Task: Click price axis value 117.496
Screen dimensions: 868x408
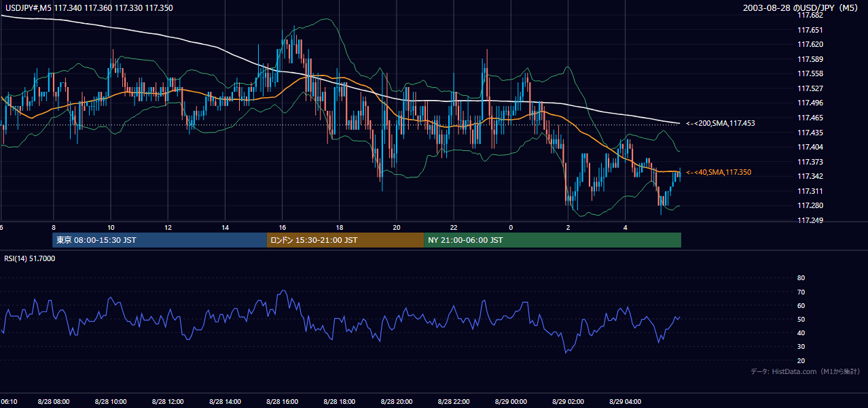Action: tap(810, 103)
